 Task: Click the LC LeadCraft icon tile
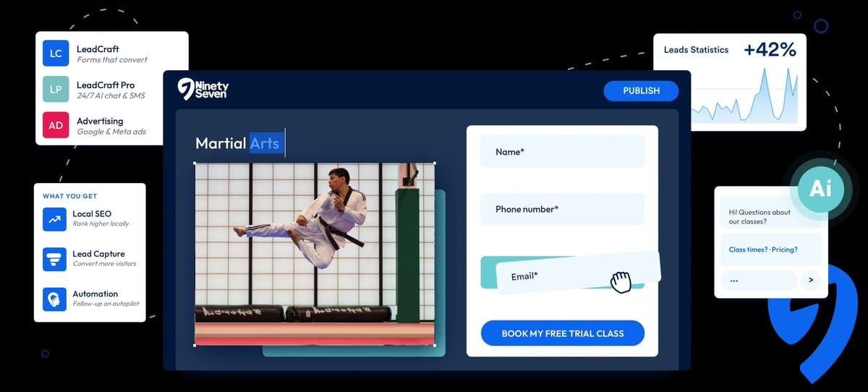click(x=56, y=54)
